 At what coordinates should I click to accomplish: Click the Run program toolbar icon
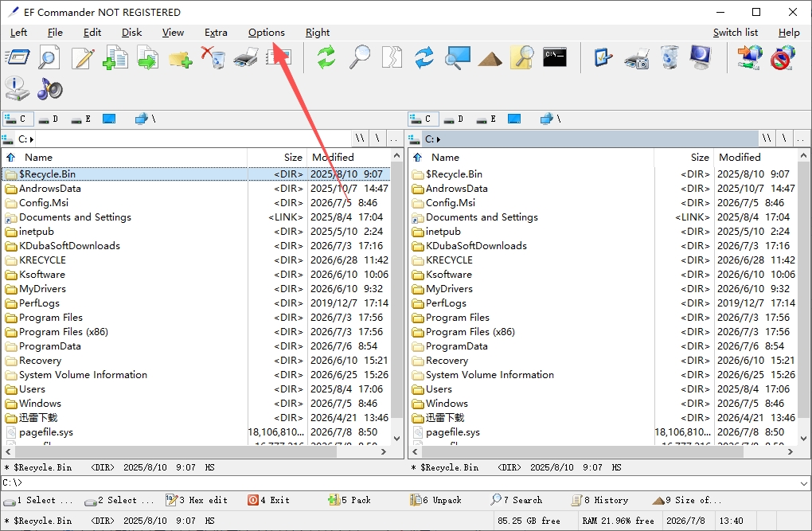[17, 57]
